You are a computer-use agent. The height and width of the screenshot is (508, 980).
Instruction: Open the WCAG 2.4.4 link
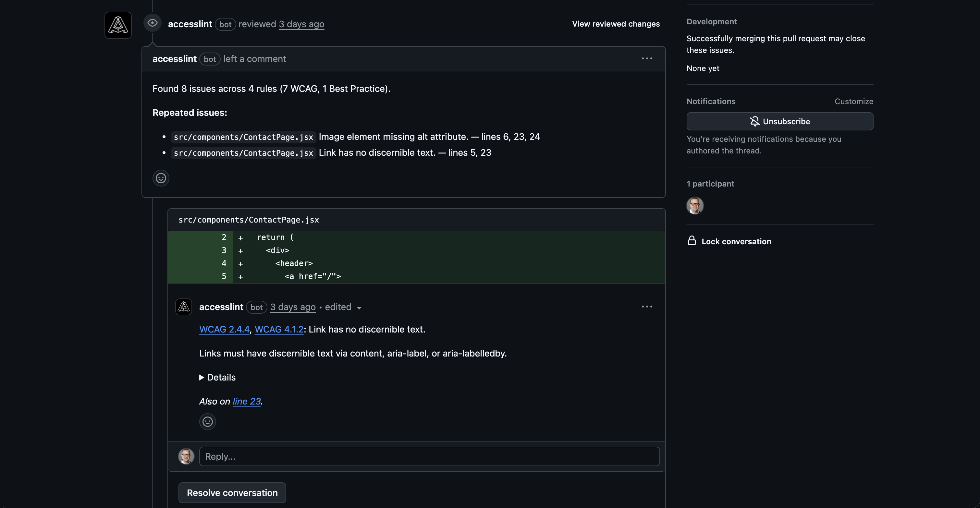pyautogui.click(x=224, y=329)
